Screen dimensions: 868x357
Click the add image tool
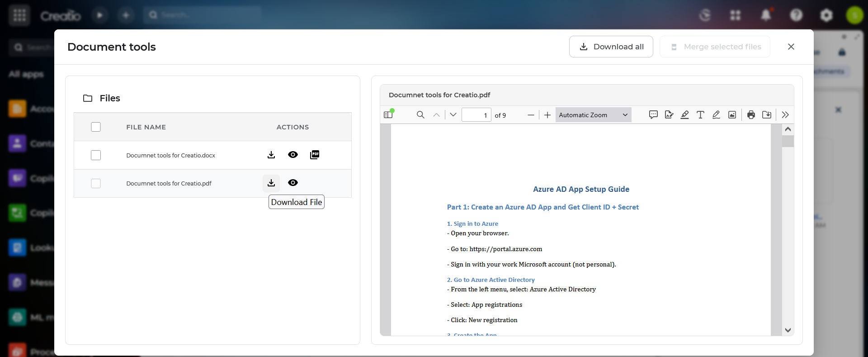[x=732, y=115]
